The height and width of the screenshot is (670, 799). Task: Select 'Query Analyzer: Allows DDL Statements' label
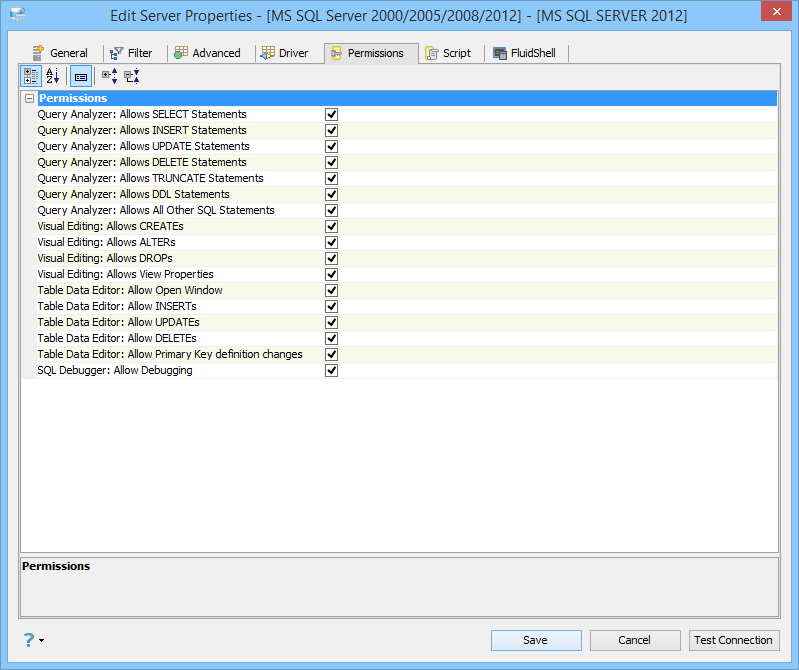134,194
